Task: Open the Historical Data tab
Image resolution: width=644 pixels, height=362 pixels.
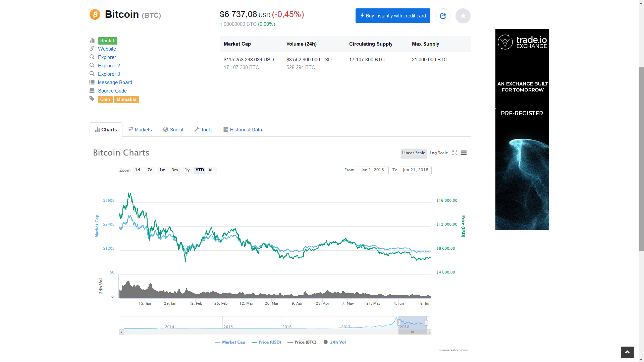Action: (243, 130)
